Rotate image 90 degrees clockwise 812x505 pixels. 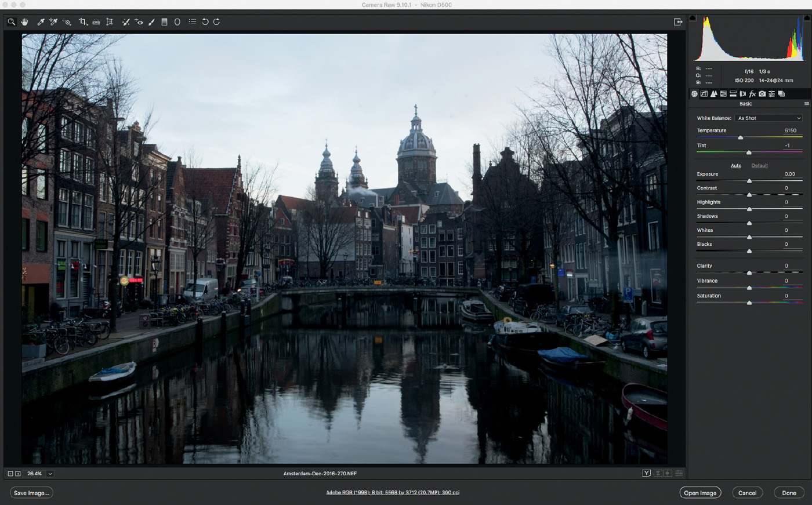pos(217,22)
